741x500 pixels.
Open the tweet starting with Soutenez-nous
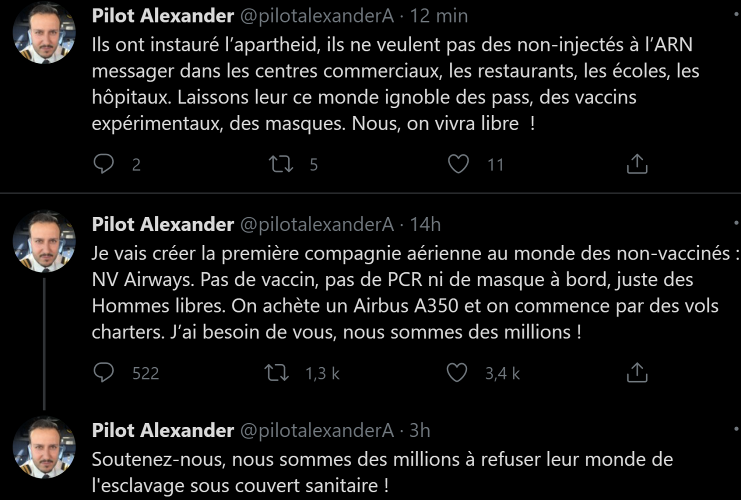380,472
